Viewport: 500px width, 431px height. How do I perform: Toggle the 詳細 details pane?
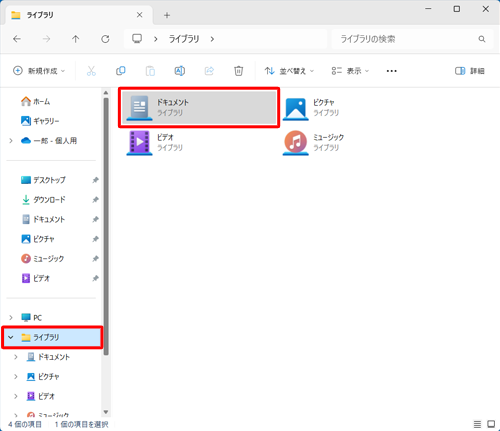(x=470, y=71)
